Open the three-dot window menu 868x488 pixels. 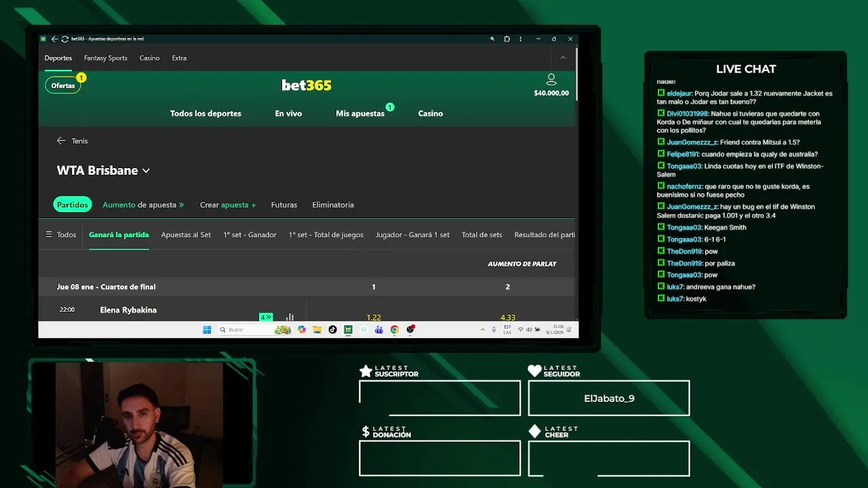click(x=521, y=39)
